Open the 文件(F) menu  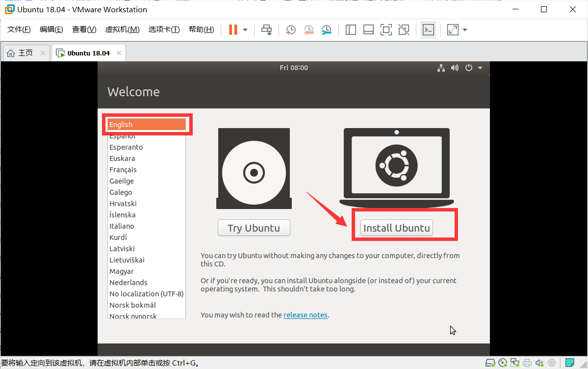(x=19, y=29)
